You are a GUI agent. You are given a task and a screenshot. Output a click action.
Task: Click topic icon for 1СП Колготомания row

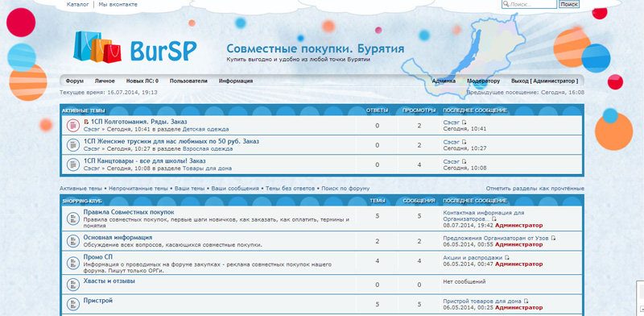pos(73,126)
